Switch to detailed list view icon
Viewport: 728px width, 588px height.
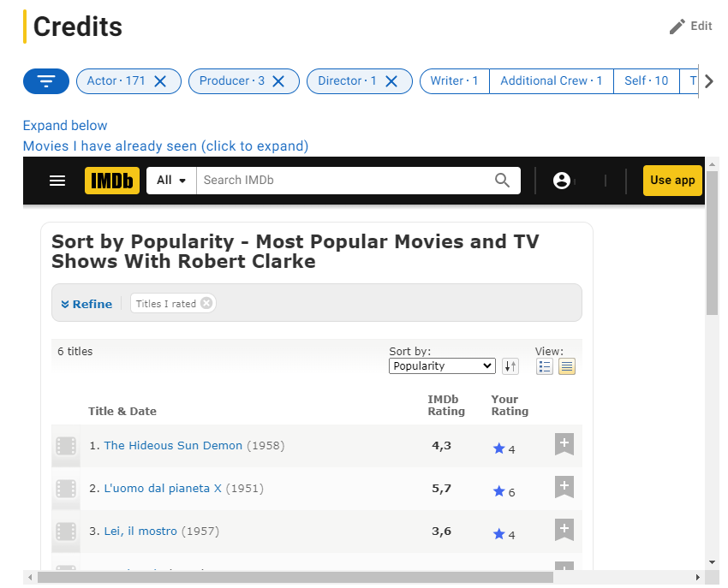click(544, 366)
